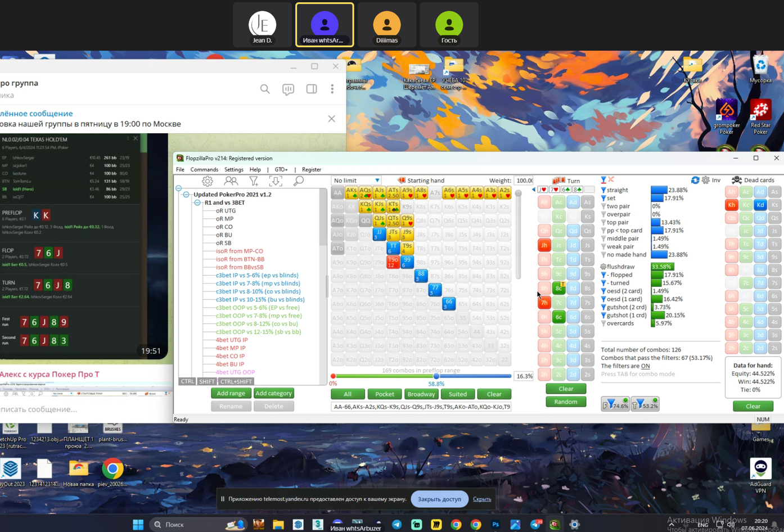
Task: Click blue range slider handle at 58.8%
Action: click(436, 376)
